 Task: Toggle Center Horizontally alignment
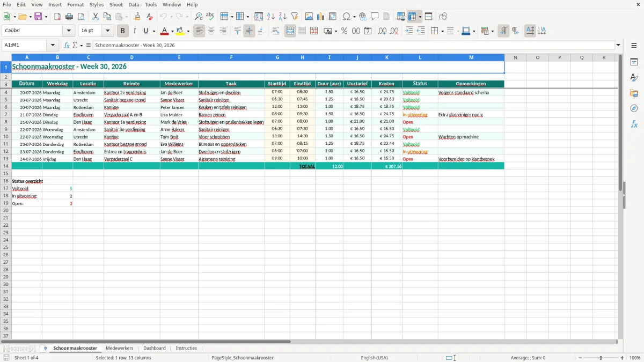pyautogui.click(x=211, y=31)
